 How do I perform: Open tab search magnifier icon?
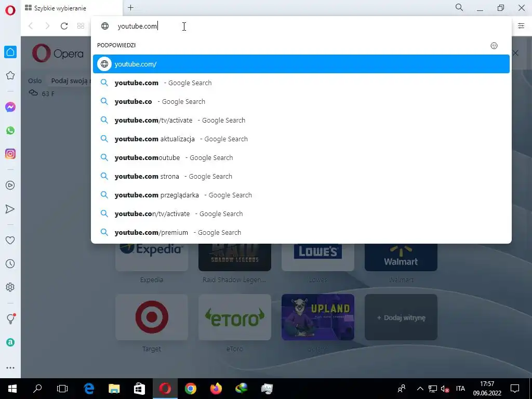click(459, 7)
